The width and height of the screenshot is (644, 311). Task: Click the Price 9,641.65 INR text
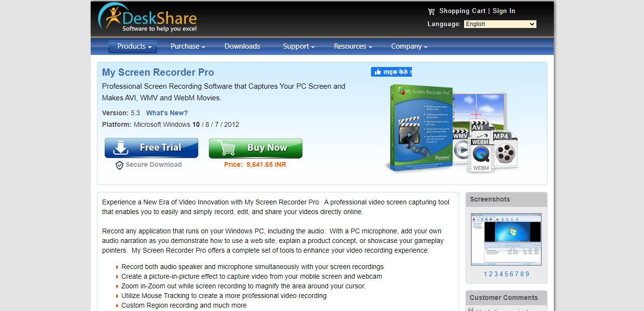click(x=255, y=164)
